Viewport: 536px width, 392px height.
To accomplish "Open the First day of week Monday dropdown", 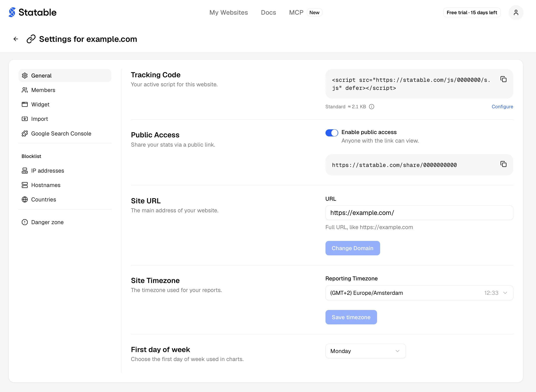I will point(365,351).
